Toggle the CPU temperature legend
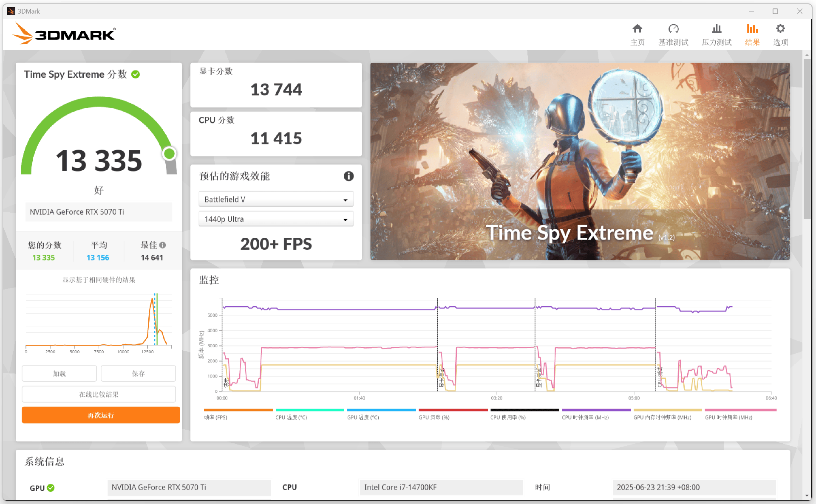The image size is (816, 504). coord(310,414)
